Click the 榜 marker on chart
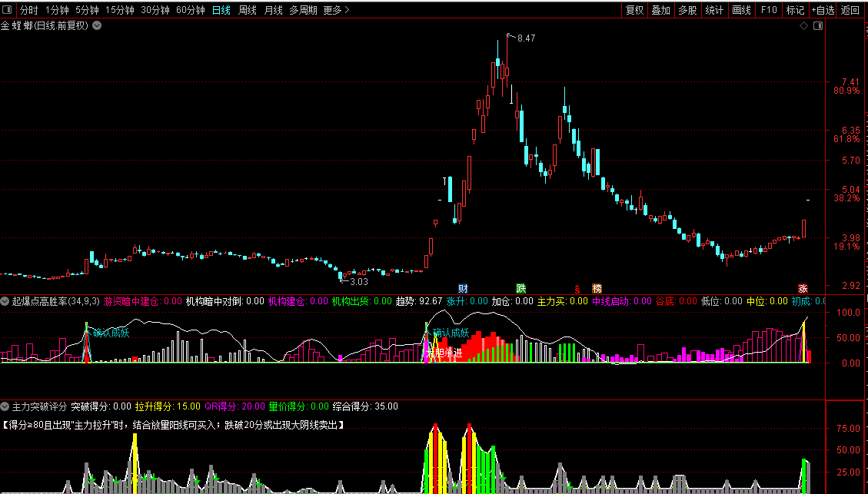Screen dimensions: 868x494 point(596,288)
